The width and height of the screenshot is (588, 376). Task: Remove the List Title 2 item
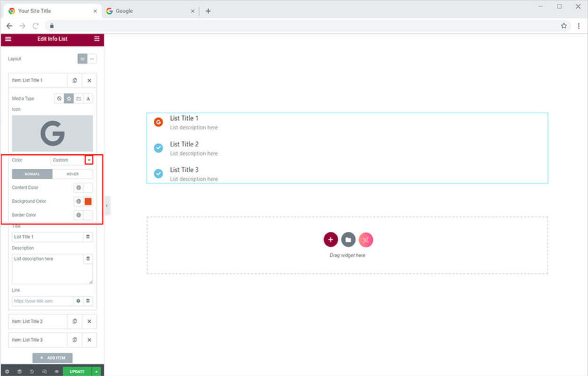click(x=89, y=321)
